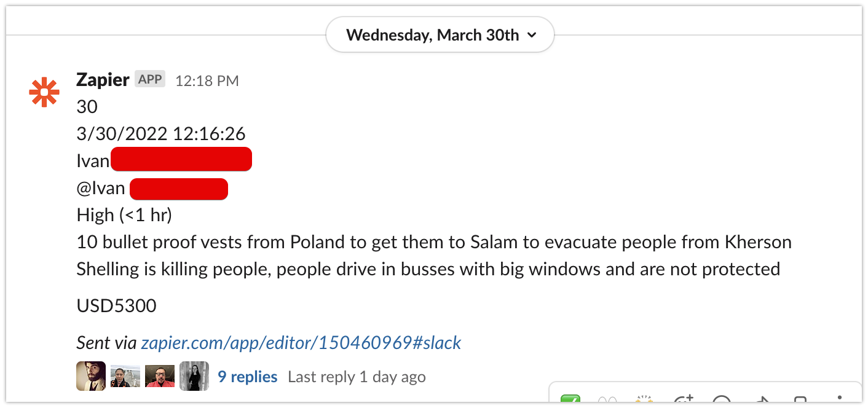React with the raised hands emoji
The image size is (868, 408).
[x=645, y=400]
